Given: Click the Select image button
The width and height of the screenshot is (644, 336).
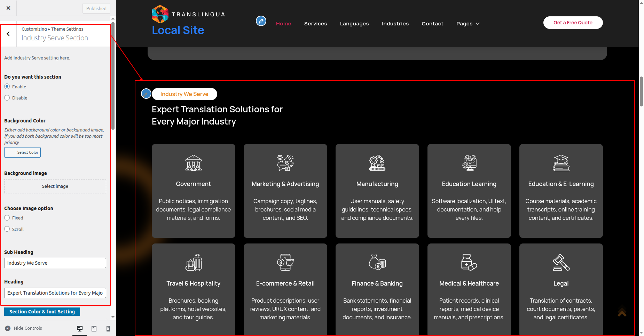Looking at the screenshot, I should tap(55, 186).
